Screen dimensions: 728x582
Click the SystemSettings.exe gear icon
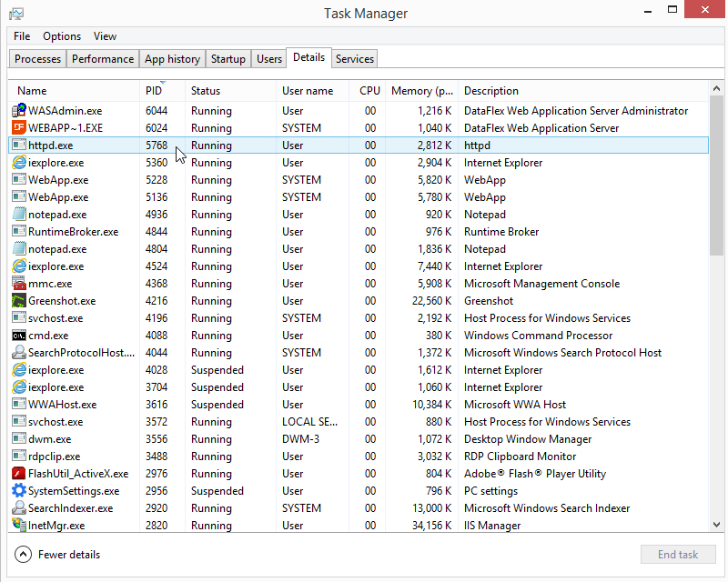(18, 490)
